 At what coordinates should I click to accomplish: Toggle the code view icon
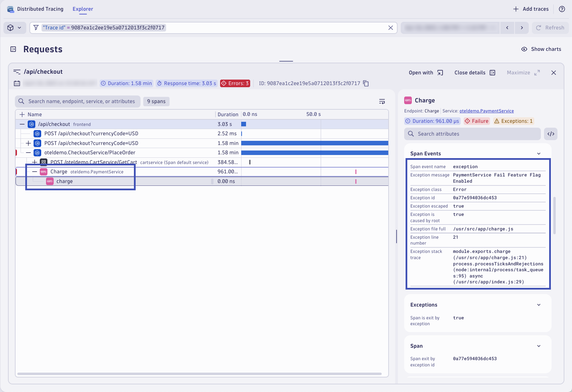point(551,134)
